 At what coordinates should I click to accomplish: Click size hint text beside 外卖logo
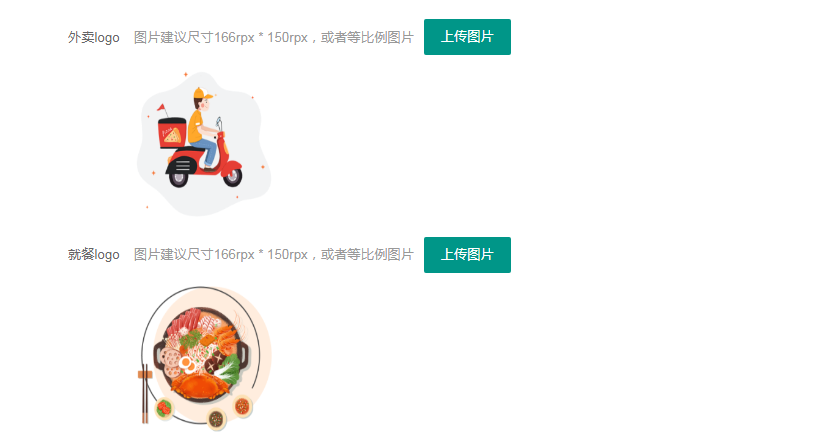pyautogui.click(x=274, y=37)
